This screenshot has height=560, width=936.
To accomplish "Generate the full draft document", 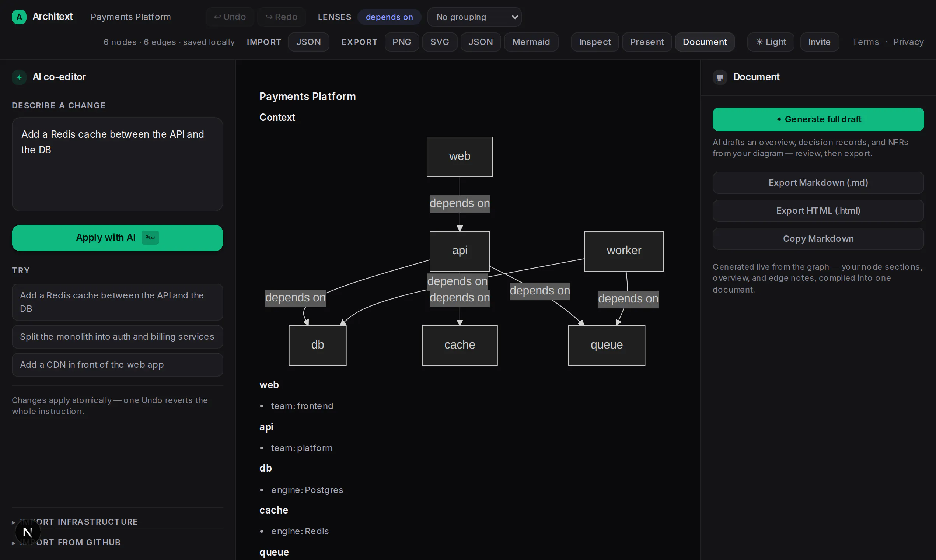I will tap(818, 119).
